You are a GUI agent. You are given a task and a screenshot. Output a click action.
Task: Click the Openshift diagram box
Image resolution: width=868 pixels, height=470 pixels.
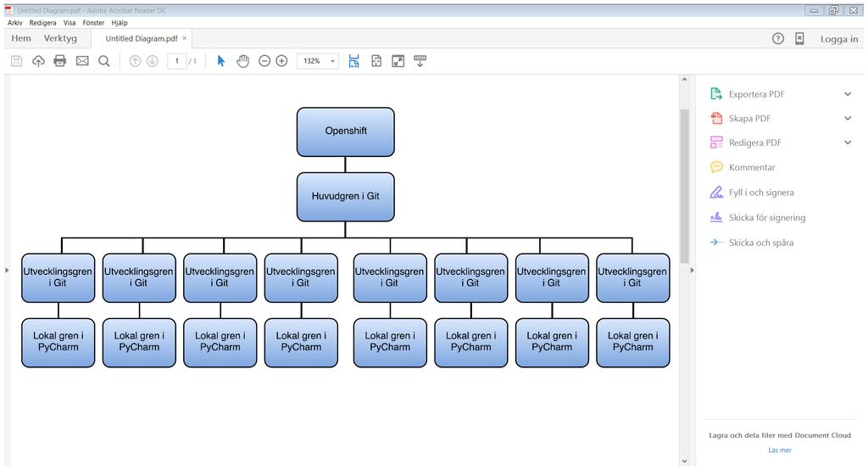[x=346, y=131]
